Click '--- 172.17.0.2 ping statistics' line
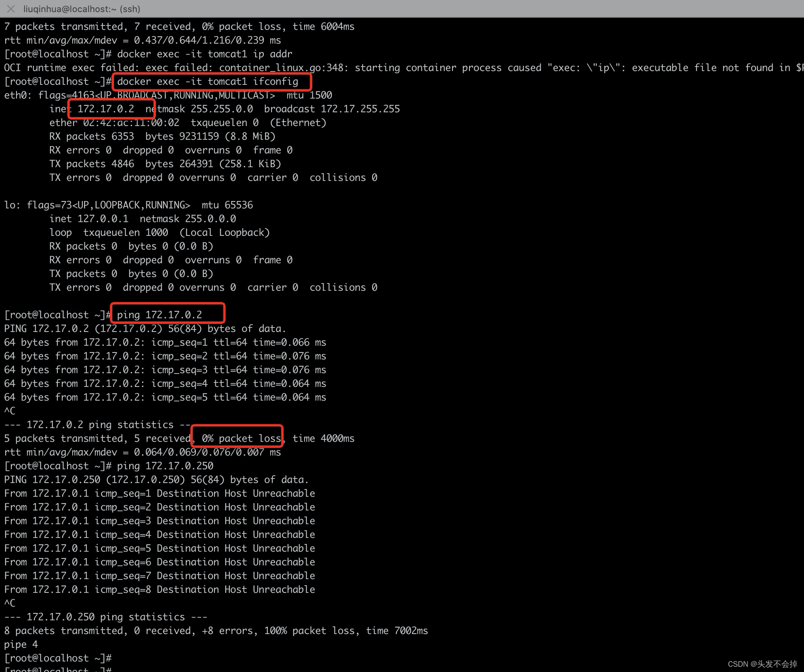Screen dimensions: 804x672 [x=97, y=425]
